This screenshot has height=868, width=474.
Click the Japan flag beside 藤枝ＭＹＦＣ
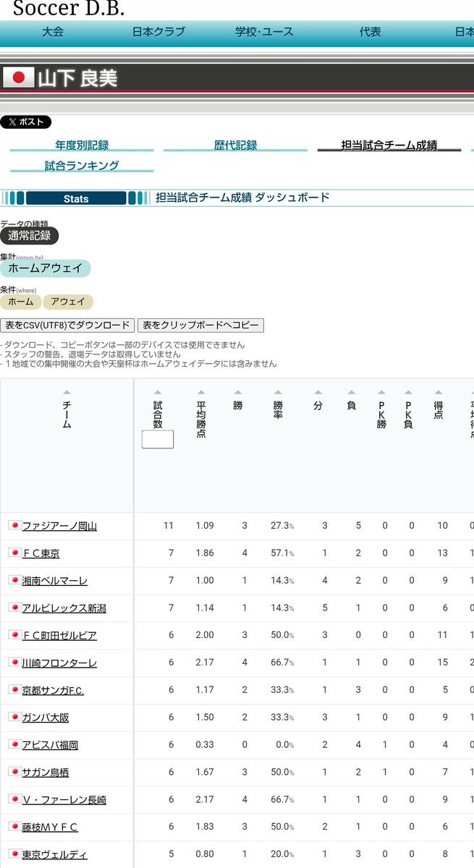14,825
